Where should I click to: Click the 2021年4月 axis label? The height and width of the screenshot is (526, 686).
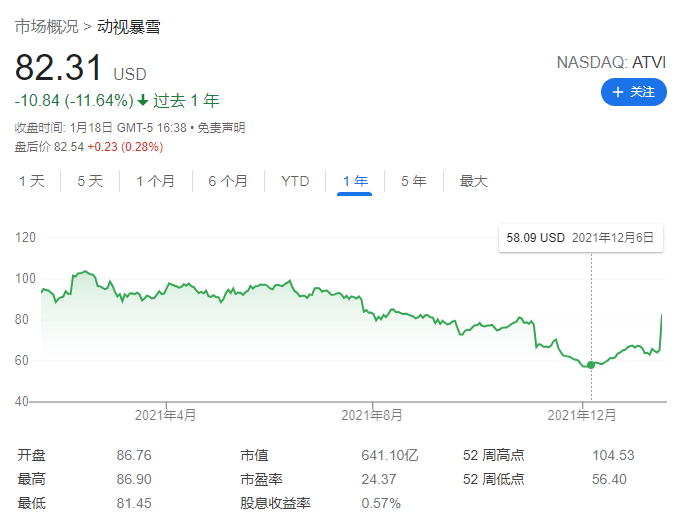pos(166,414)
